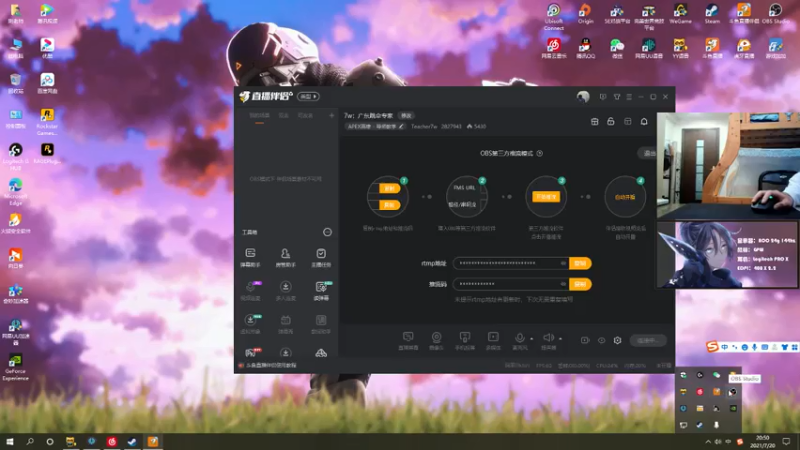Copy the 推流码 with orange copy button
This screenshot has width=800, height=450.
(x=580, y=284)
